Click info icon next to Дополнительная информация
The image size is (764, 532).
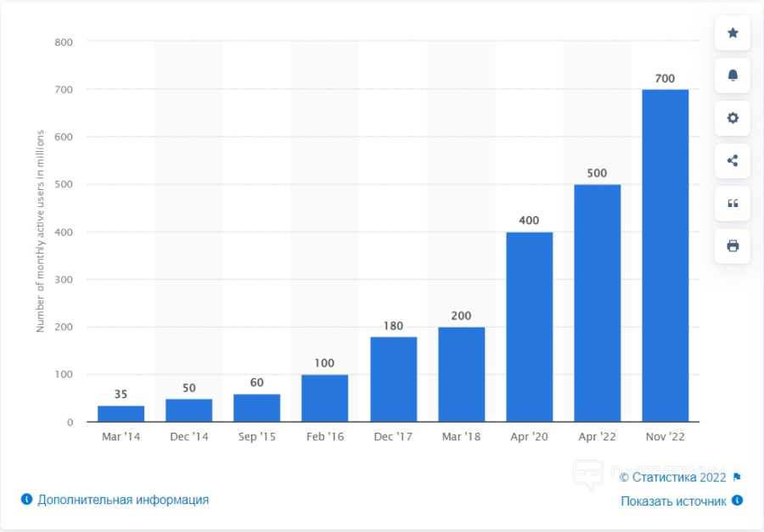tap(27, 500)
